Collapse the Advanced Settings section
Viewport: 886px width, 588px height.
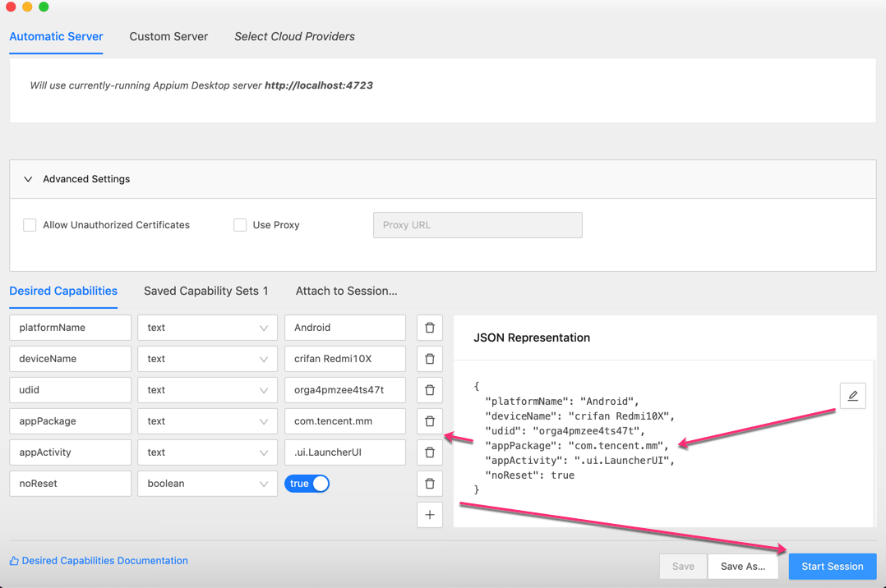(x=28, y=179)
